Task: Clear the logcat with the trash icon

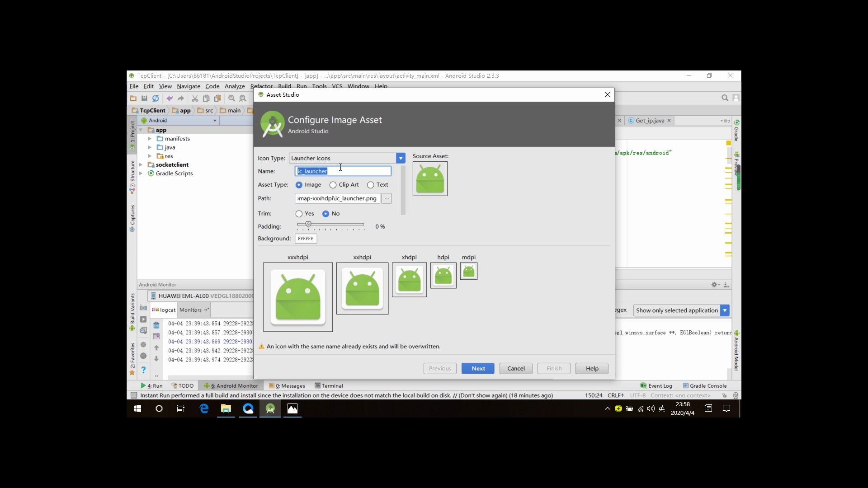Action: (156, 325)
